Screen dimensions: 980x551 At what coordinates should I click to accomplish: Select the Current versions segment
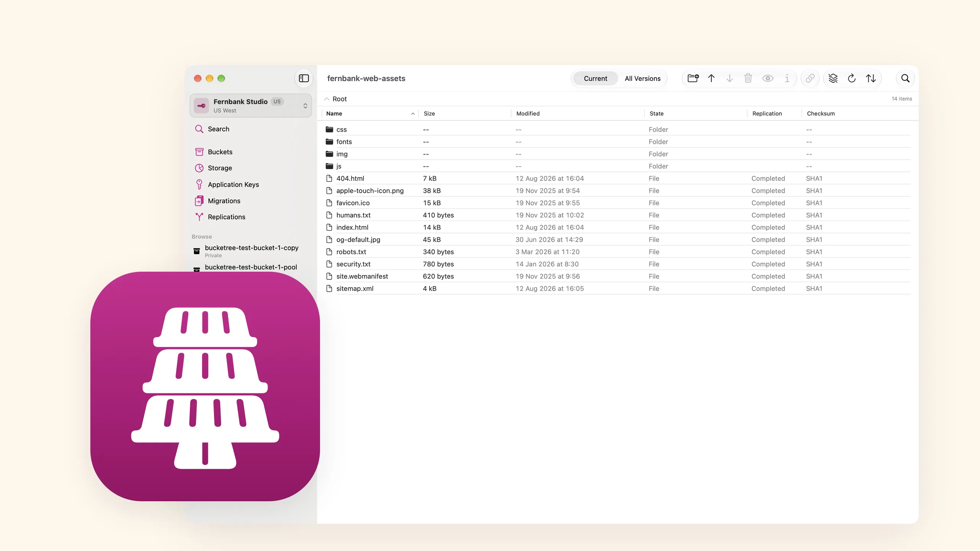tap(595, 78)
